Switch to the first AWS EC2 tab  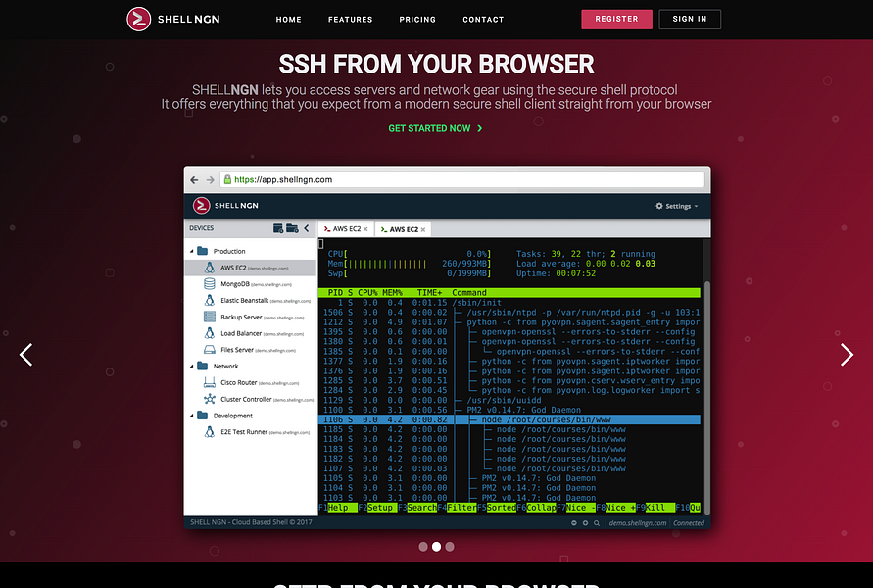(x=345, y=229)
